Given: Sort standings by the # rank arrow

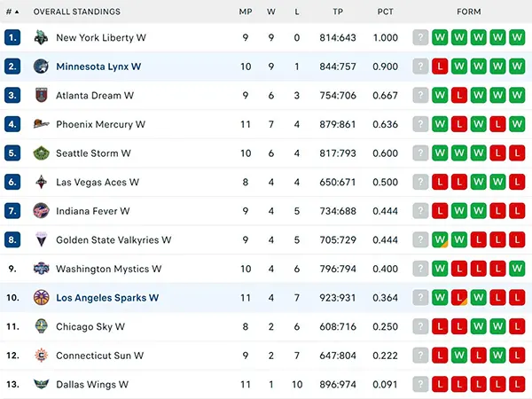Looking at the screenshot, I should 12,12.
